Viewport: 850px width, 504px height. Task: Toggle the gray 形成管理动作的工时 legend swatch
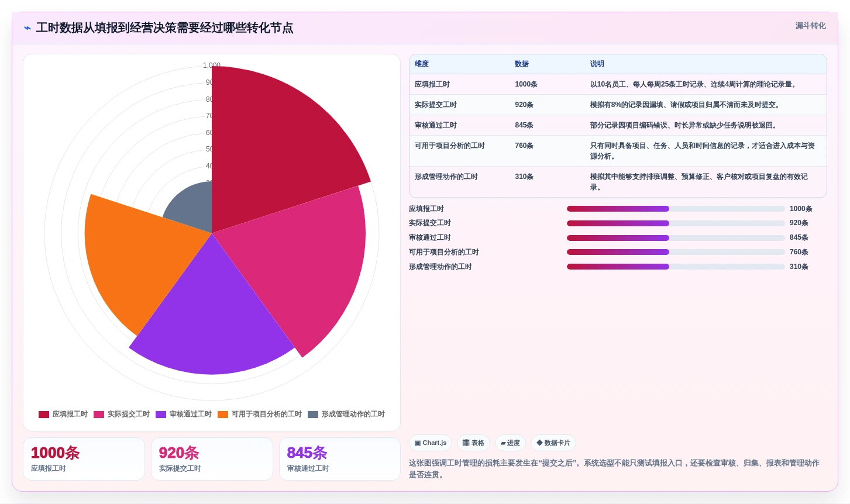click(x=313, y=415)
